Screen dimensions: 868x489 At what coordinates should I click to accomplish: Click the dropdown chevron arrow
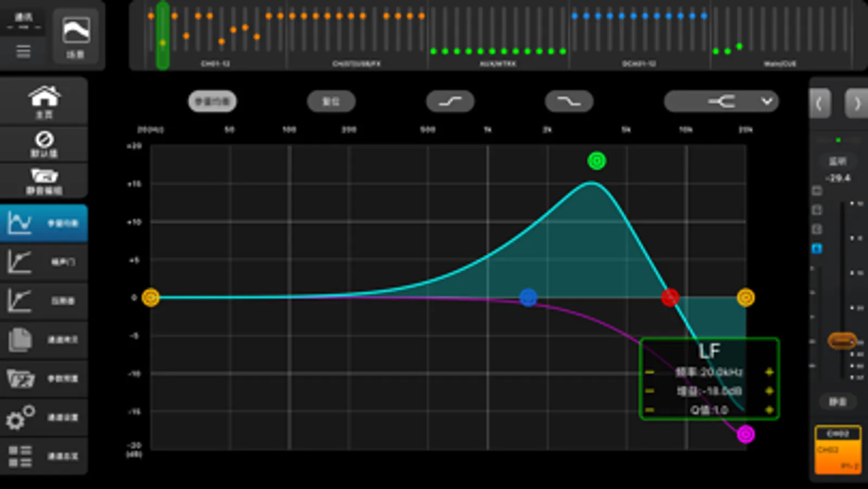tap(766, 101)
